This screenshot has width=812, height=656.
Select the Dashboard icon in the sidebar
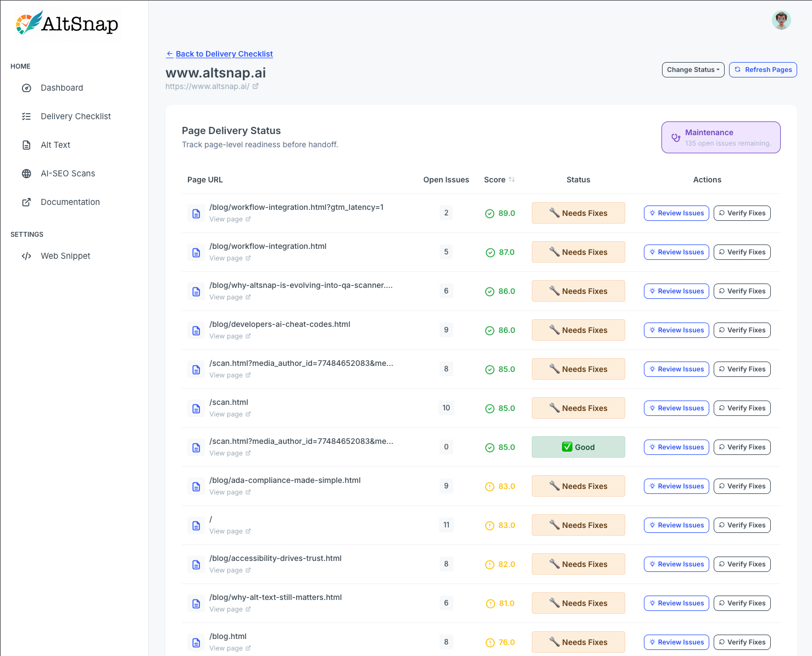26,87
